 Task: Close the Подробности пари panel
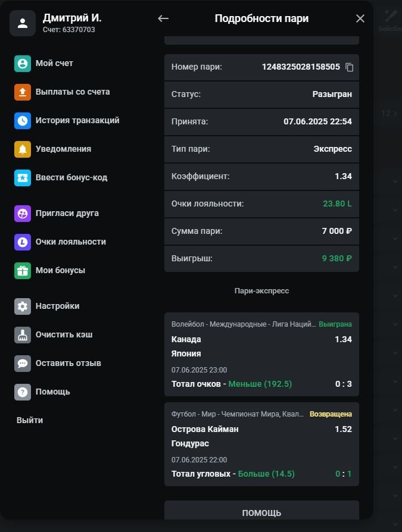tap(360, 18)
